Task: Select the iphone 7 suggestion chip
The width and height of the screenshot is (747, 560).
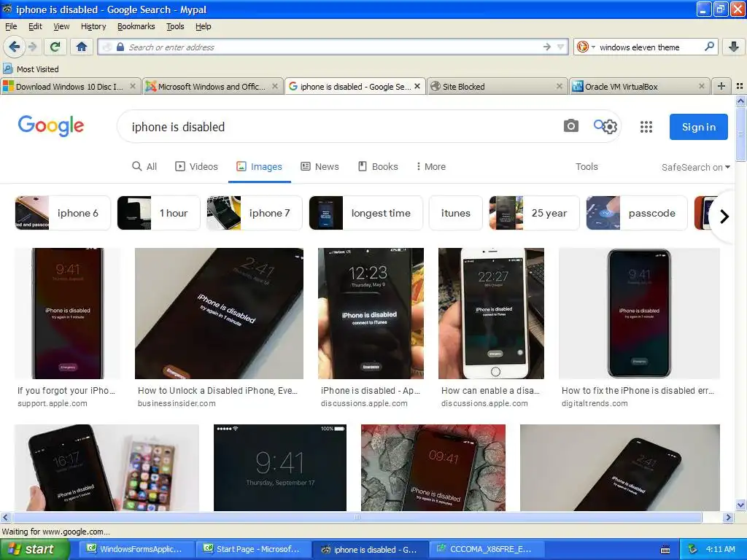Action: coord(255,213)
